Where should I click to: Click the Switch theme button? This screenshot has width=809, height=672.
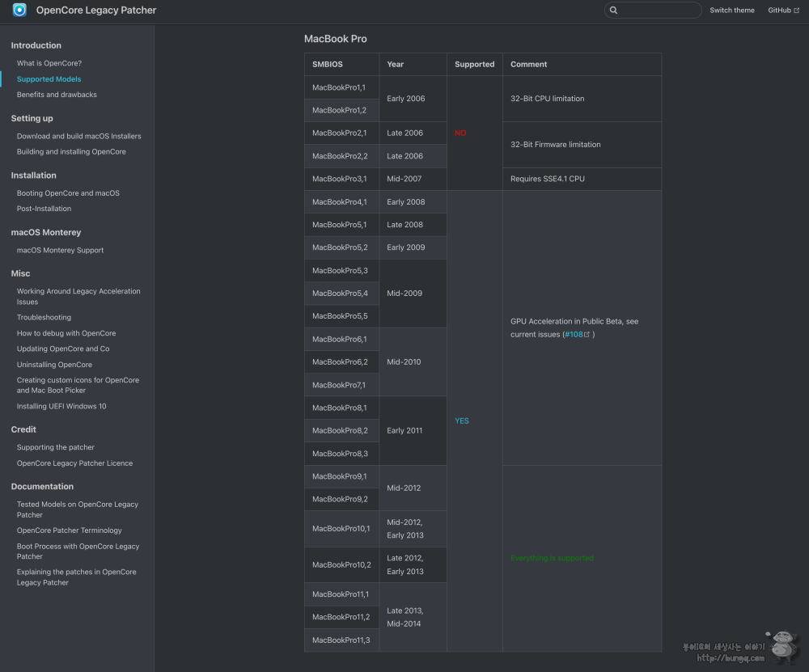pyautogui.click(x=731, y=11)
